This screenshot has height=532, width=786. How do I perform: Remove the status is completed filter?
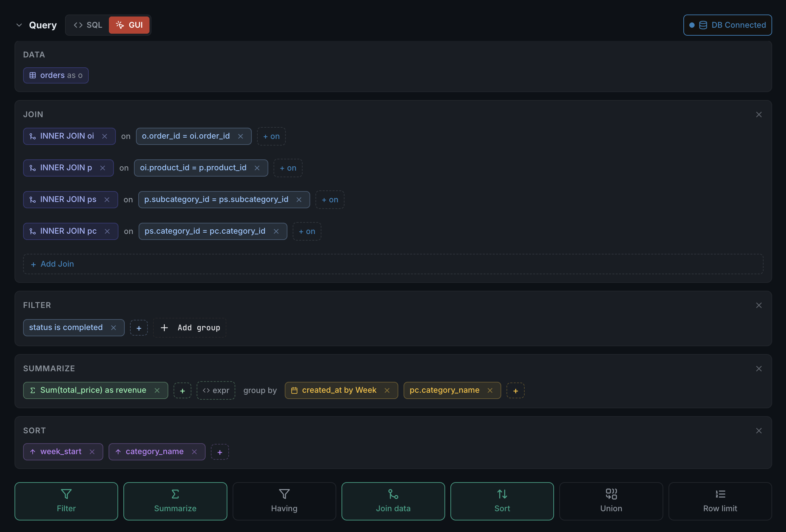(x=114, y=328)
